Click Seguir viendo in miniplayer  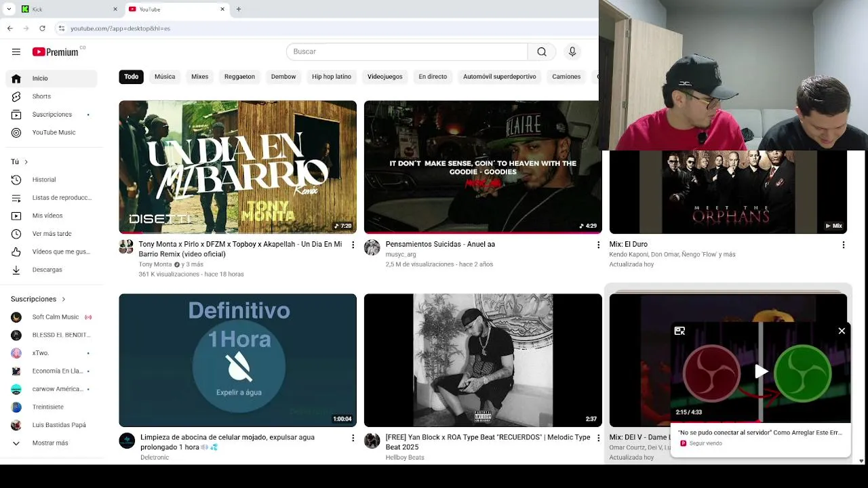pos(705,443)
